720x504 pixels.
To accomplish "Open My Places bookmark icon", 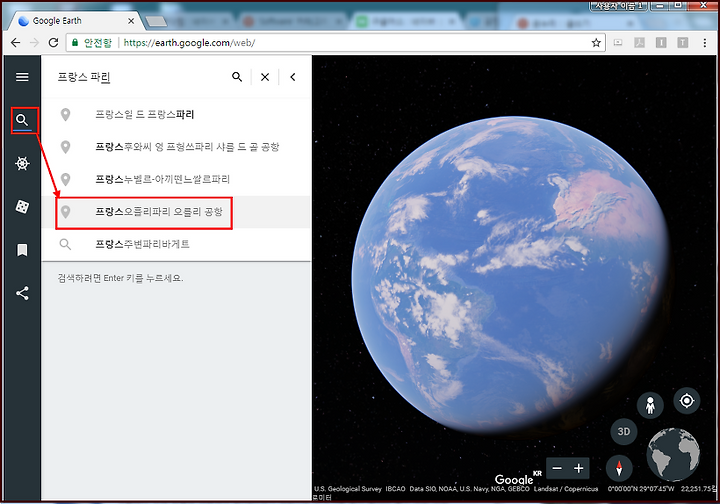I will [22, 250].
